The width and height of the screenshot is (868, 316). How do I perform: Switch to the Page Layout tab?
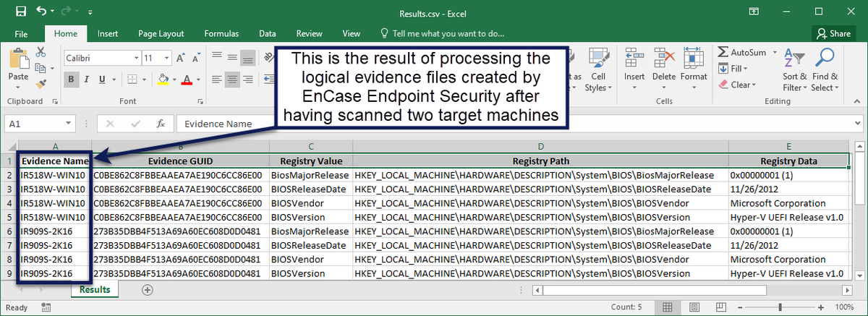(161, 33)
